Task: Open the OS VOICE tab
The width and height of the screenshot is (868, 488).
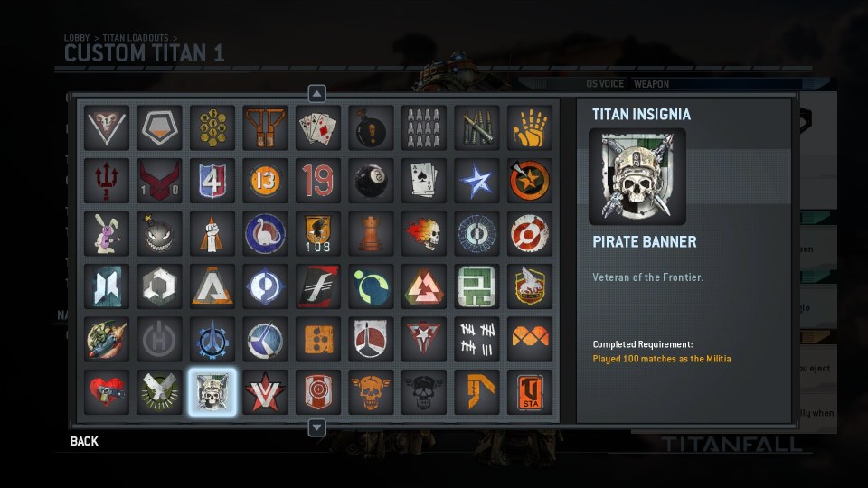Action: point(605,83)
